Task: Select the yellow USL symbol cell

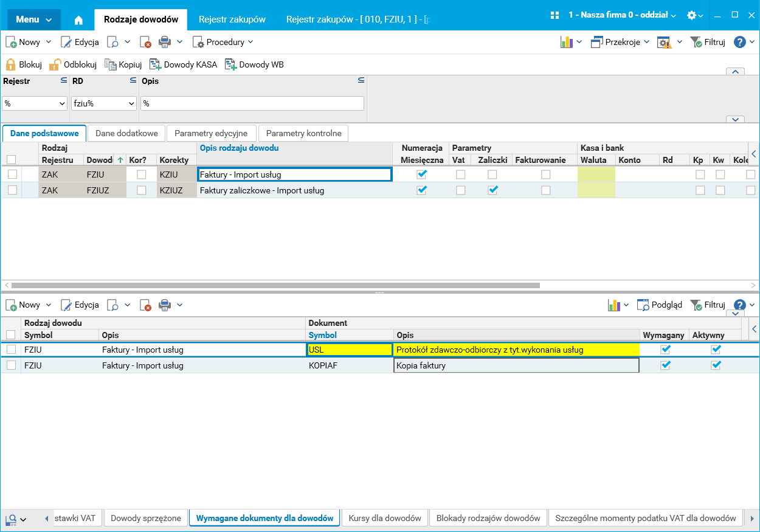Action: pos(350,350)
